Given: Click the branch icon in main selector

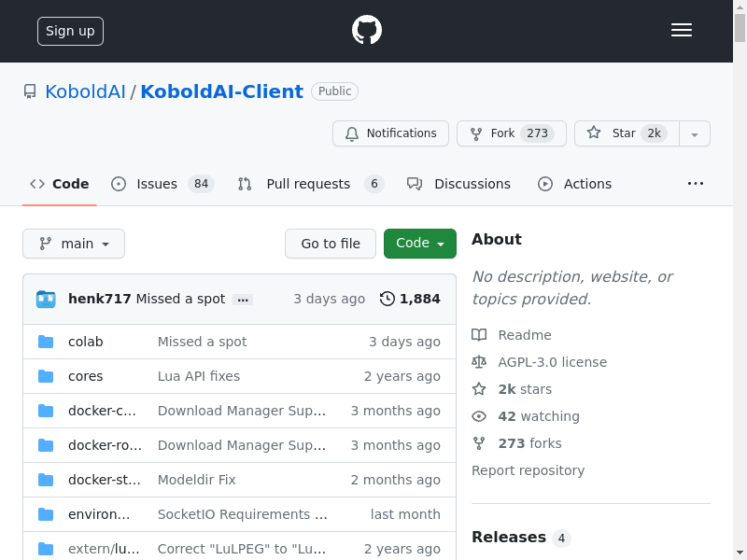Looking at the screenshot, I should 45,244.
